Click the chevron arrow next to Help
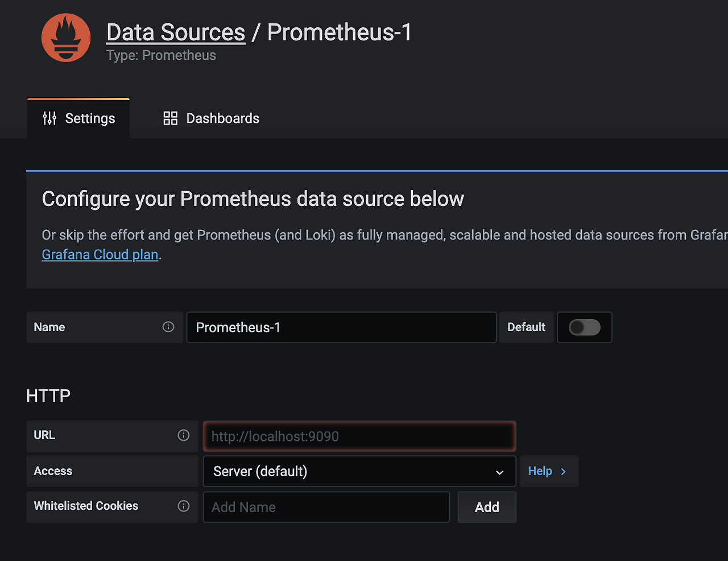 (x=564, y=472)
